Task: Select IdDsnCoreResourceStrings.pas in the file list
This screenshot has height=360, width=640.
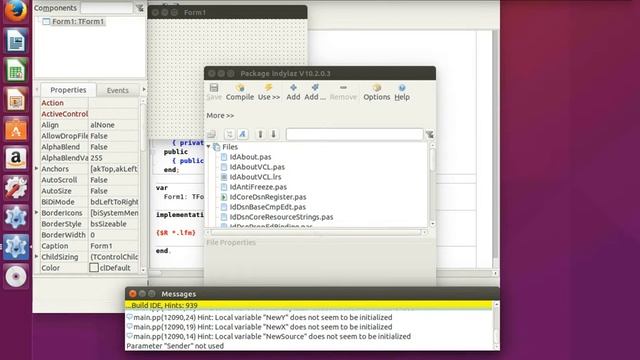Action: (281, 217)
